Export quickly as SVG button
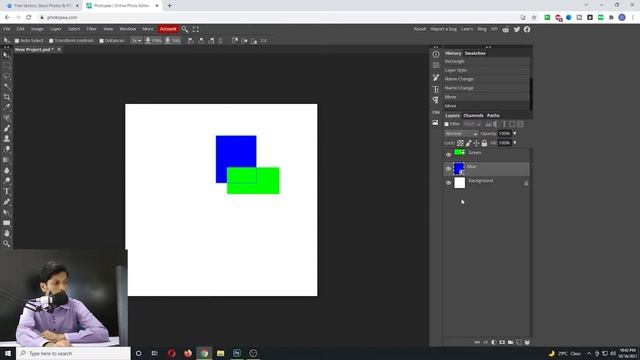 click(x=172, y=41)
